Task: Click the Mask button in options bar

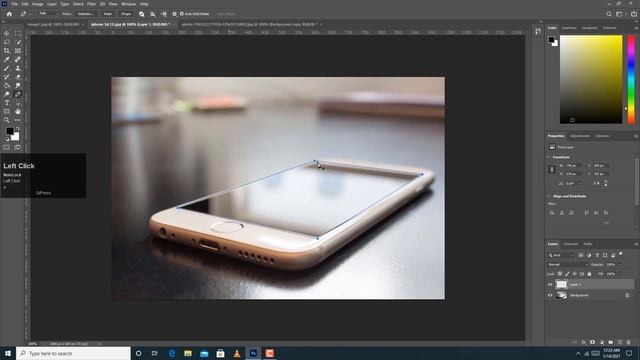Action: [x=108, y=14]
